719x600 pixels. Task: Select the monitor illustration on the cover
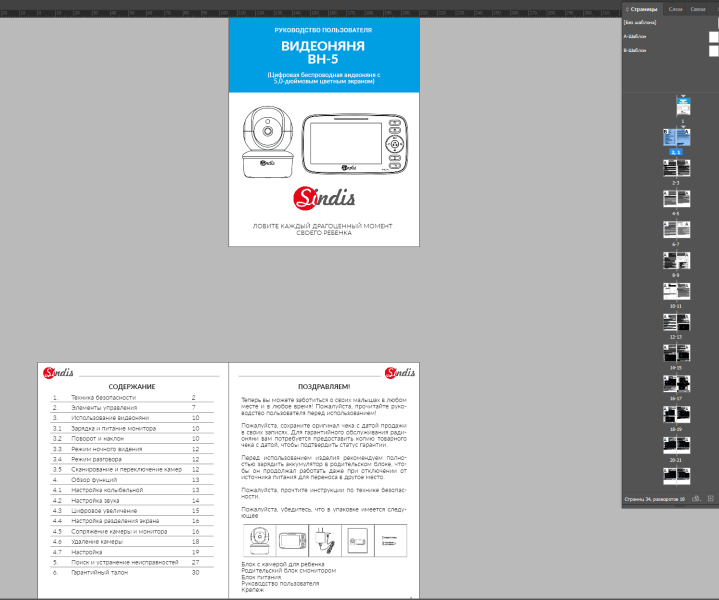(x=354, y=144)
